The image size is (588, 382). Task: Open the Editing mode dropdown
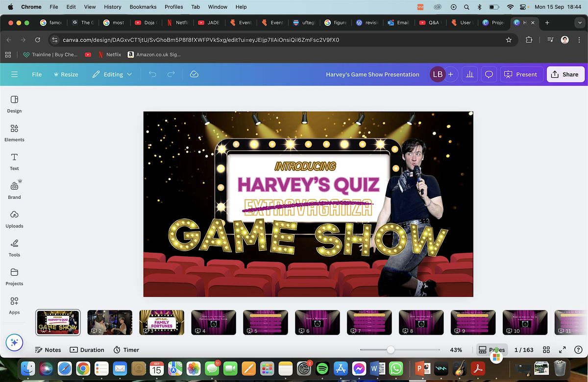(112, 74)
